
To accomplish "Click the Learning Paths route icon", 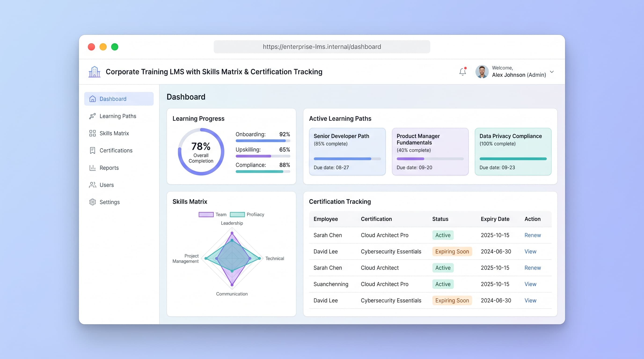I will [92, 116].
